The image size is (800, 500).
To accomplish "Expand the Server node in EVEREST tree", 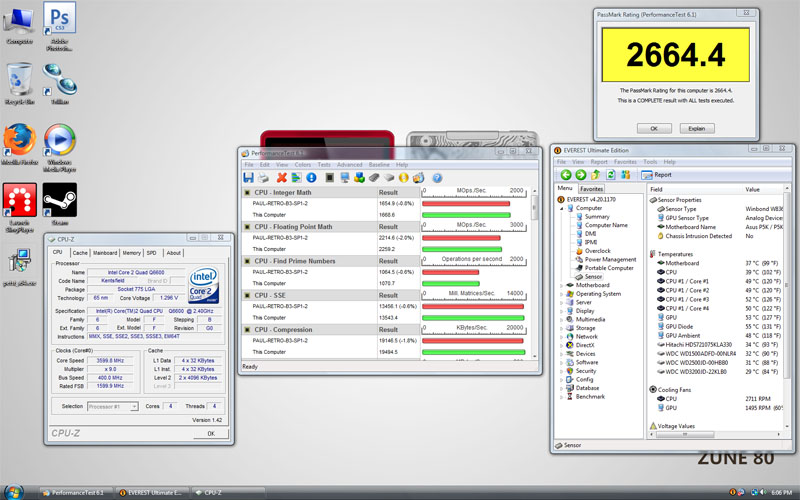I will 562,303.
